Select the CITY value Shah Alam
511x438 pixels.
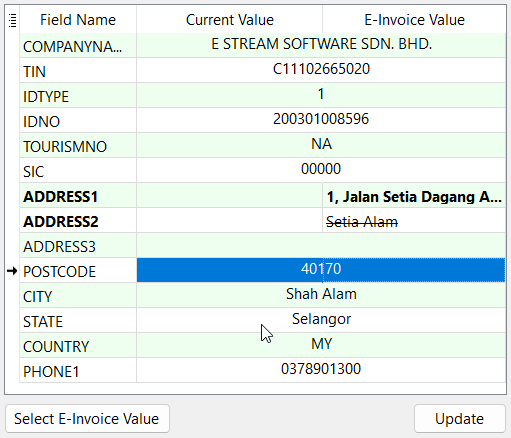coord(321,294)
